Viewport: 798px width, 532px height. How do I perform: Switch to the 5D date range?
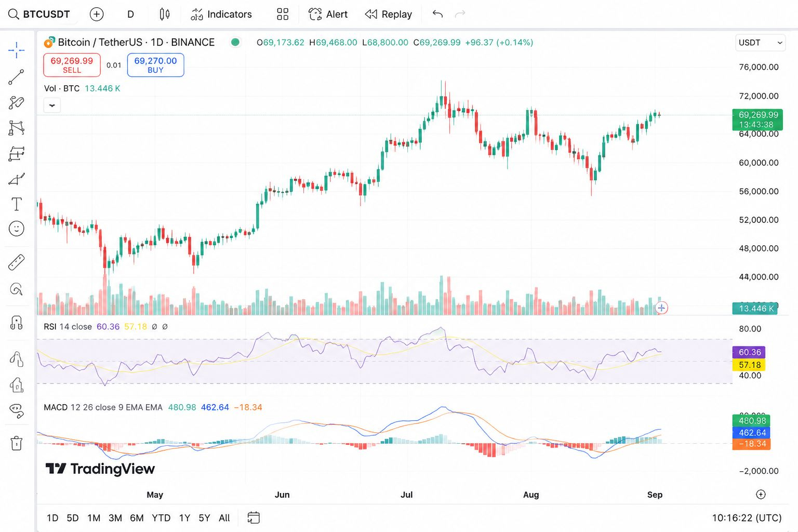click(x=73, y=518)
